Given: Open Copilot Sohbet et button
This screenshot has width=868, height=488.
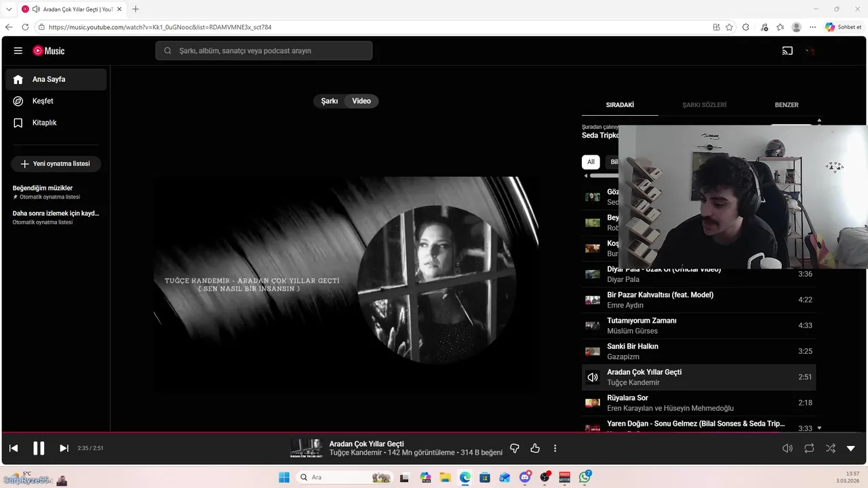Looking at the screenshot, I should point(844,27).
